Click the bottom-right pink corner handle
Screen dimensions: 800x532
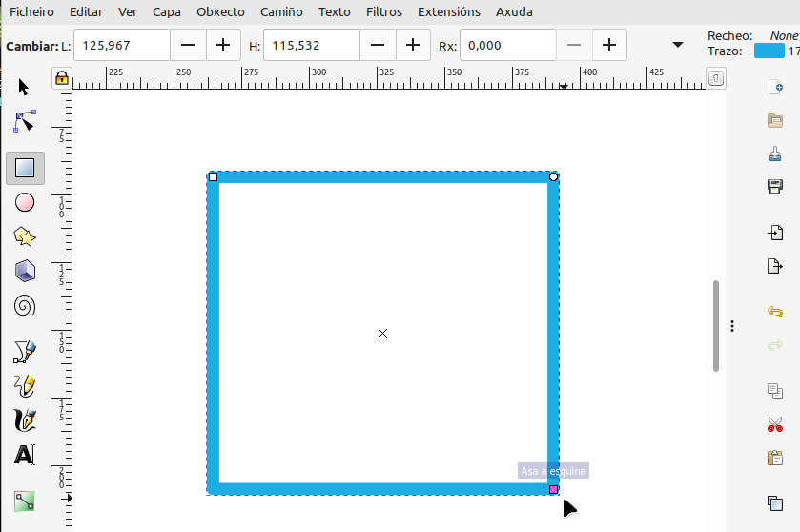[x=553, y=489]
